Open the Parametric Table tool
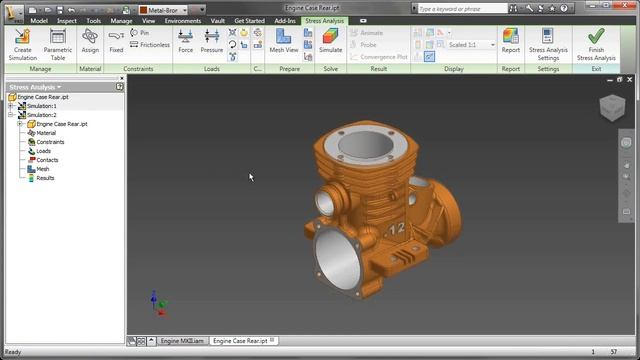Screen dimensions: 640x360 pos(58,44)
